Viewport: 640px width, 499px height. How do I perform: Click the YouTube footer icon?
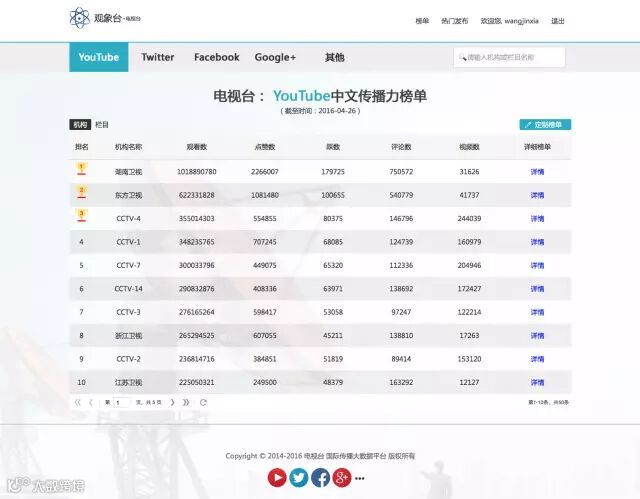(x=277, y=477)
